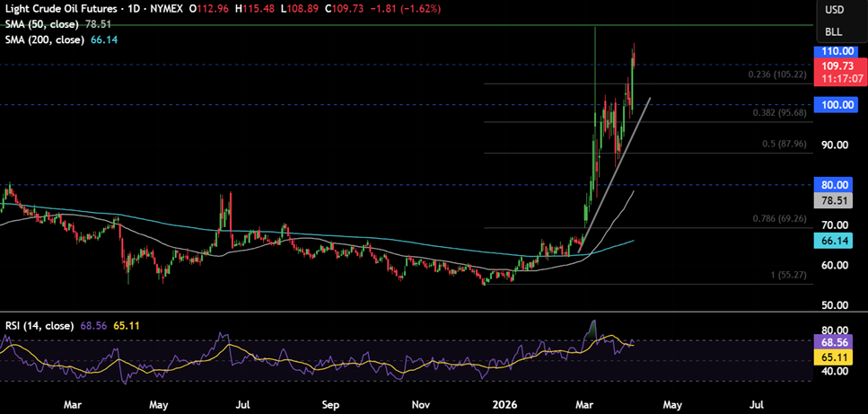868x414 pixels.
Task: Click the blue 100.00 price line label
Action: 832,105
